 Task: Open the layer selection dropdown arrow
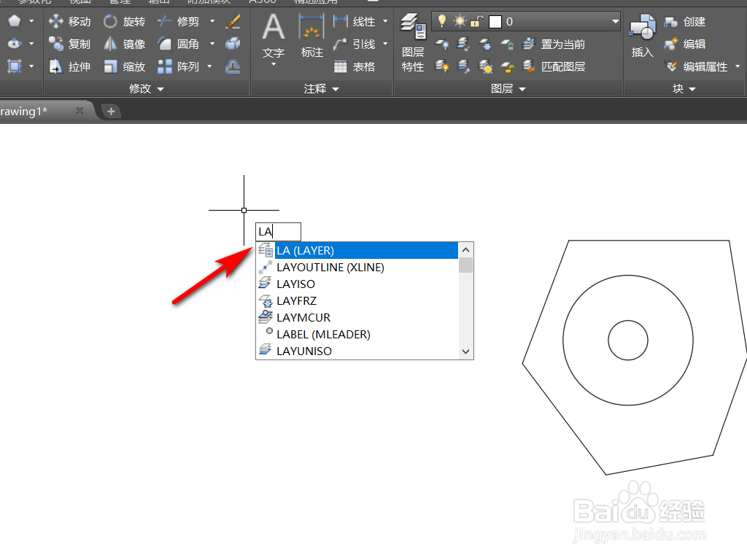615,21
